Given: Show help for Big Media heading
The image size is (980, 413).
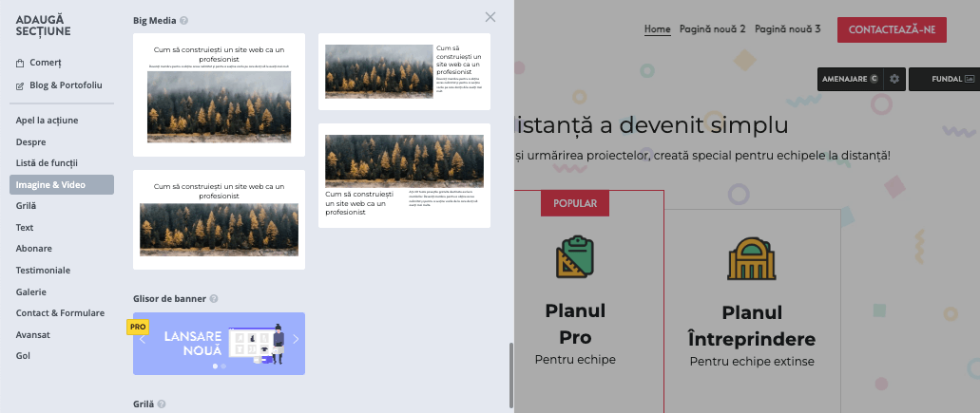Looking at the screenshot, I should (x=183, y=20).
